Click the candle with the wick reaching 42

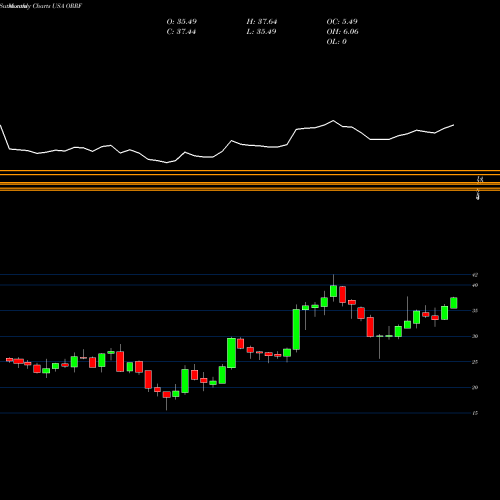(x=333, y=291)
